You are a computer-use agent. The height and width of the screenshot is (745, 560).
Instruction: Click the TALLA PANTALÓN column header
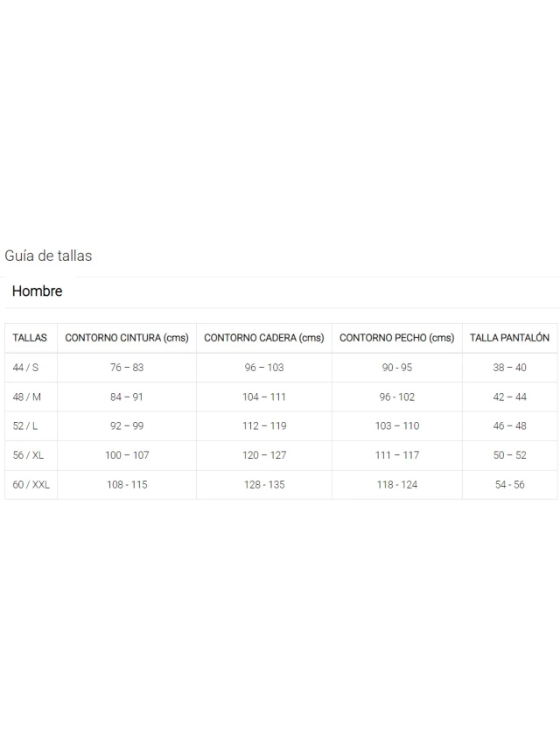pos(509,338)
